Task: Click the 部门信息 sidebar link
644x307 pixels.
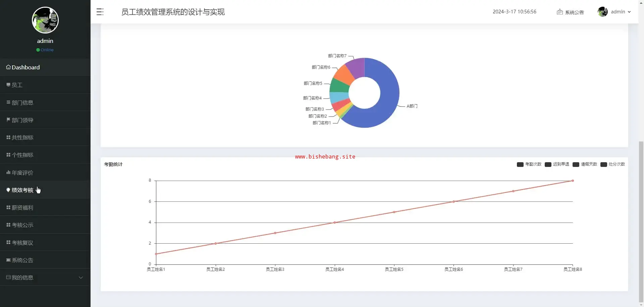Action: coord(22,103)
